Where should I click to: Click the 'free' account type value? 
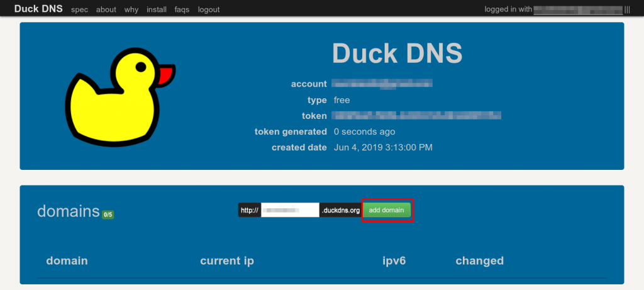pyautogui.click(x=341, y=100)
